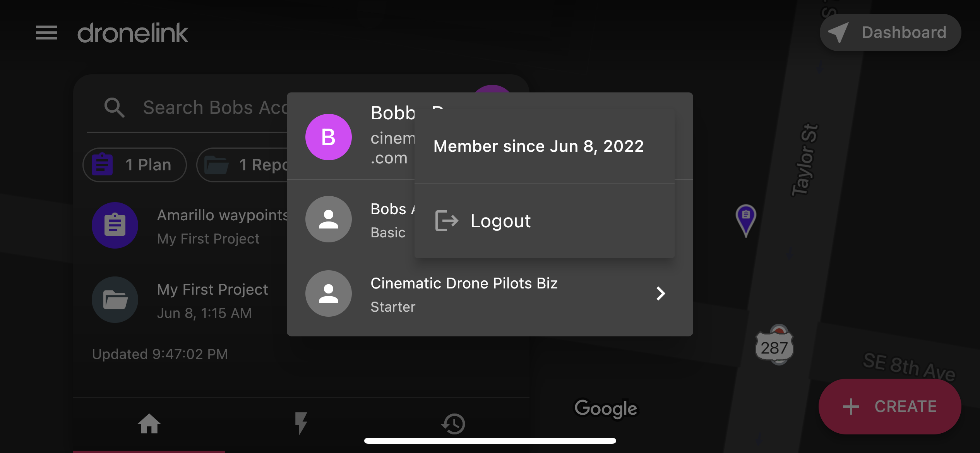The image size is (980, 453).
Task: Click the purple user profile avatar
Action: click(329, 136)
